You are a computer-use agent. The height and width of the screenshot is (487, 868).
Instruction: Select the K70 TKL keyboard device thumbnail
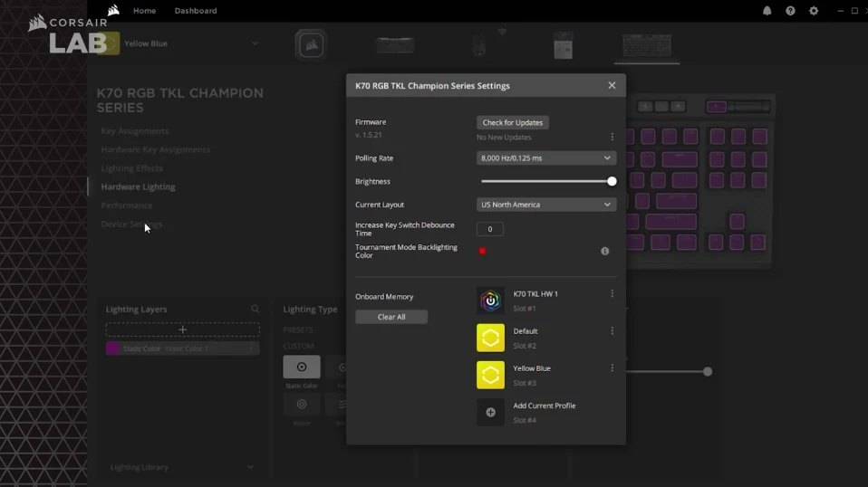[647, 46]
